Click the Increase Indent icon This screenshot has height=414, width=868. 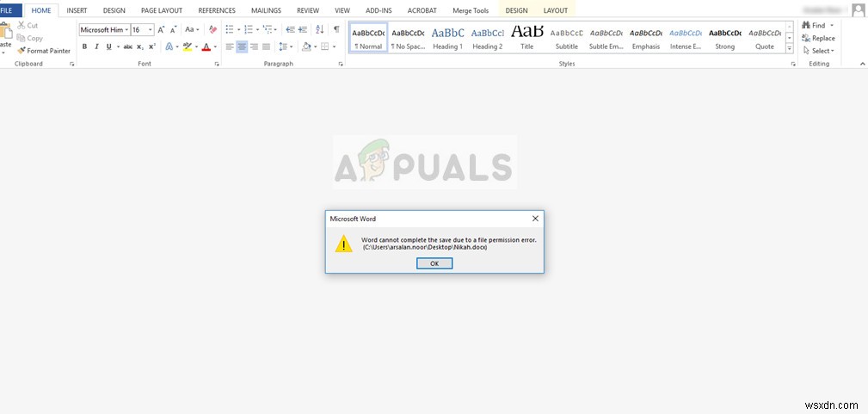[303, 29]
